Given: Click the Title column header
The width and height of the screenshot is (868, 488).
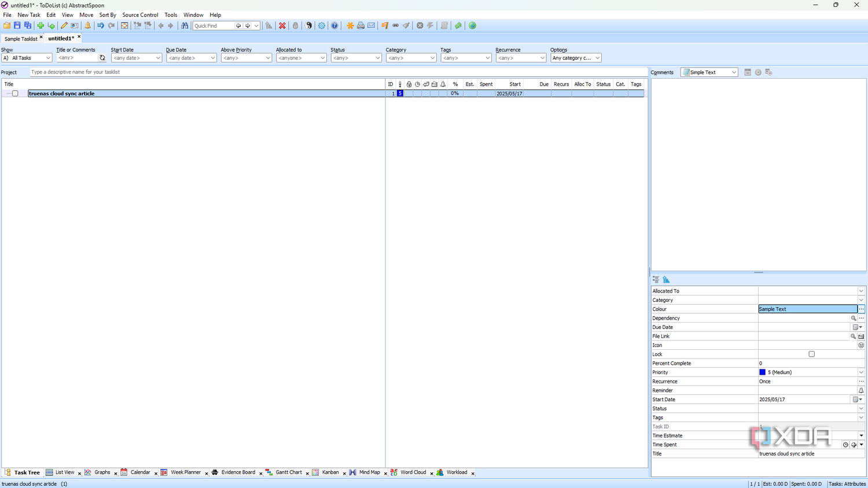Looking at the screenshot, I should [194, 84].
